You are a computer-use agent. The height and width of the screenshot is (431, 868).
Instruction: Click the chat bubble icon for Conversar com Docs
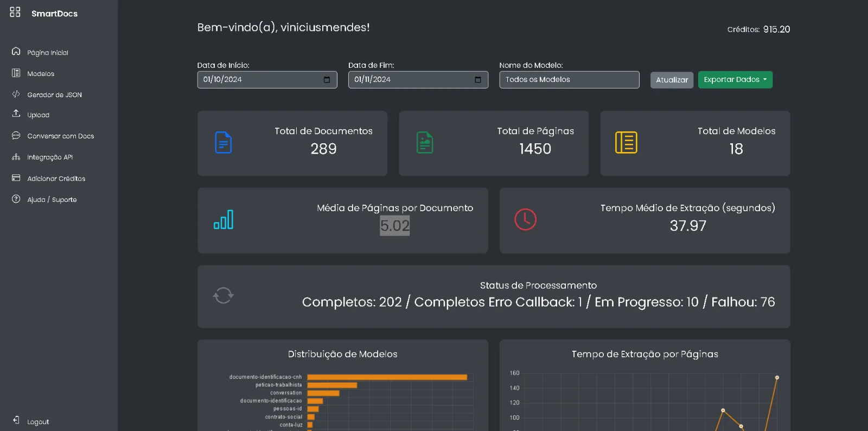pos(16,135)
